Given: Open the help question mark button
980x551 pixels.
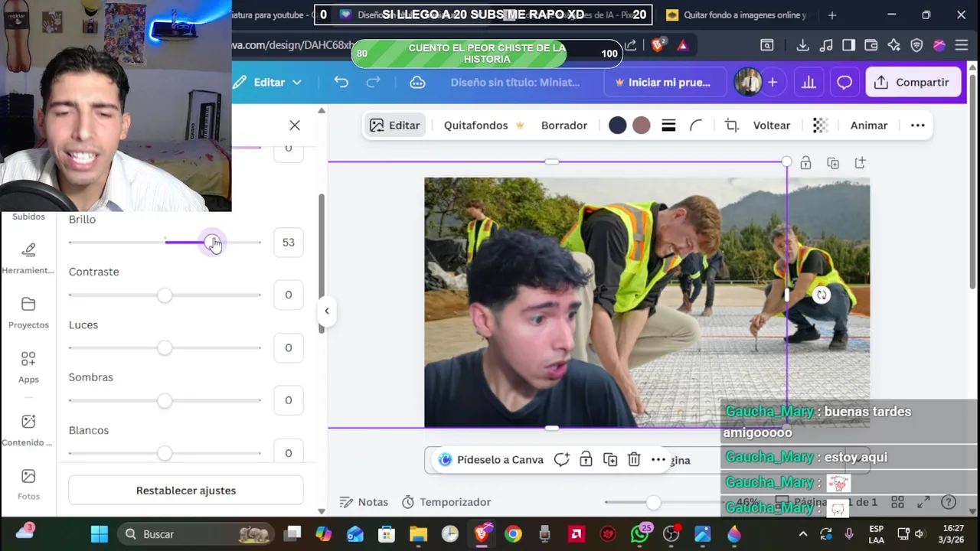Looking at the screenshot, I should point(949,502).
